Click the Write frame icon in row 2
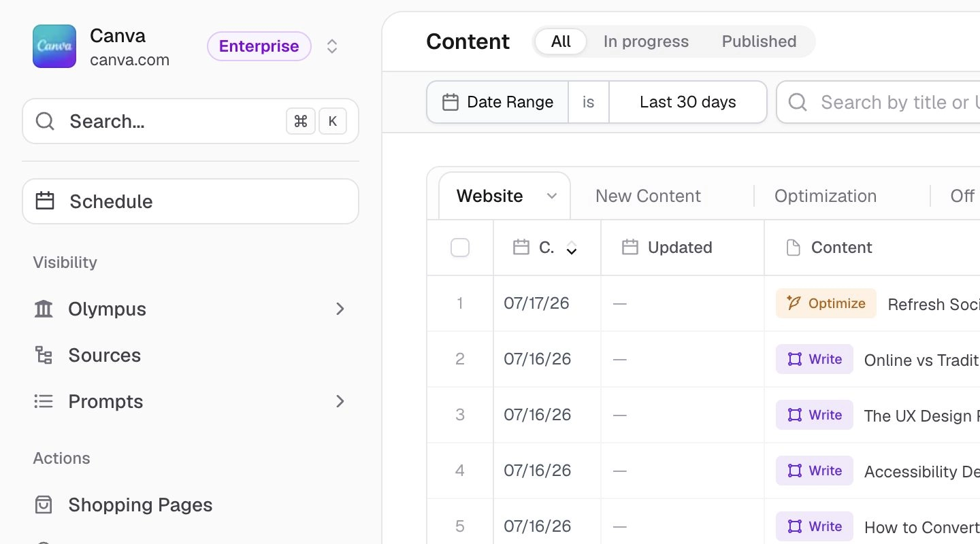Screen dimensions: 980x544 point(794,359)
